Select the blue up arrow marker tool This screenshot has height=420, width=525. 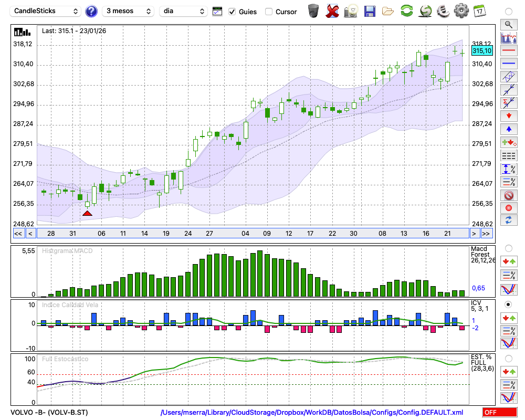tap(508, 129)
